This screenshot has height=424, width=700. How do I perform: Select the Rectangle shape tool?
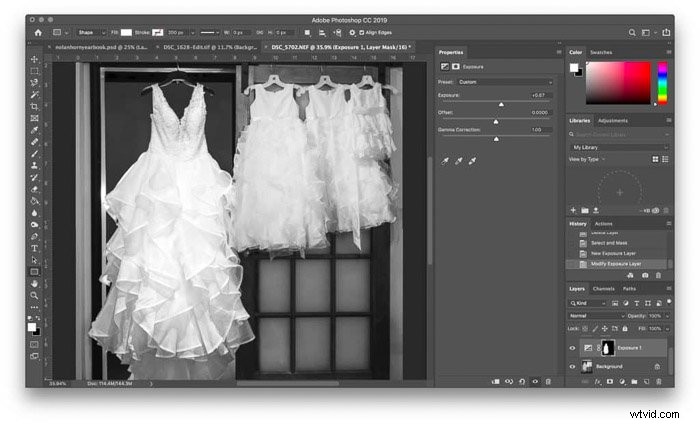pos(34,272)
